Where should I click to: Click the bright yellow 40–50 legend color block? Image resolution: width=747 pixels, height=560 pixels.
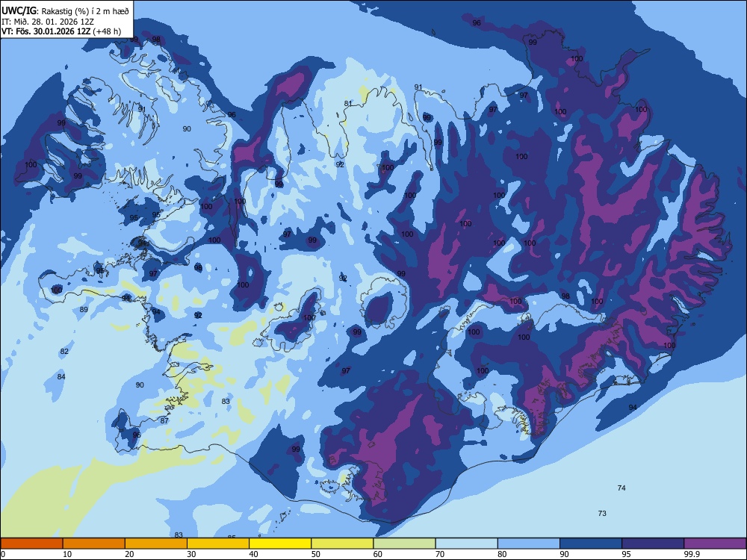(x=280, y=544)
